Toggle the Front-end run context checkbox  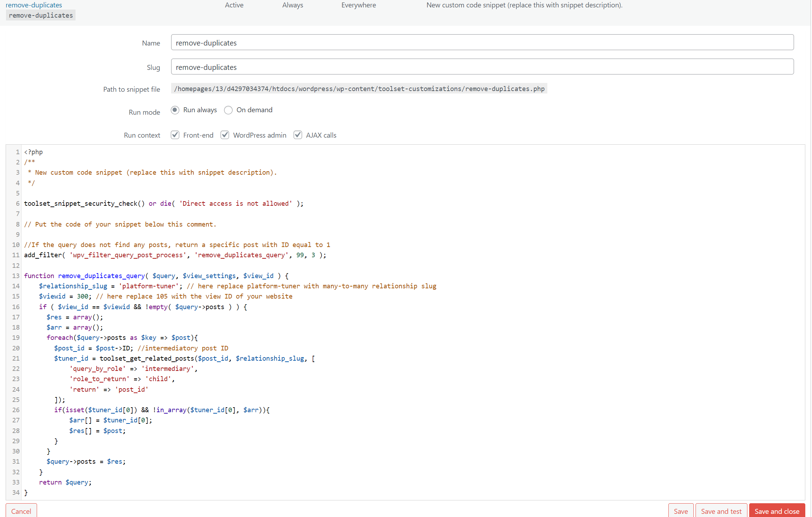[x=175, y=135]
